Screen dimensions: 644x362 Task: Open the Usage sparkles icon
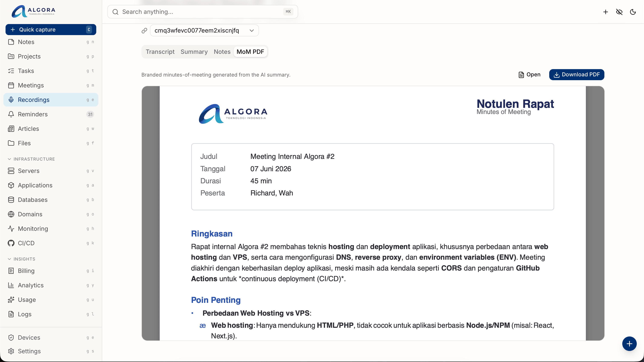pyautogui.click(x=11, y=300)
